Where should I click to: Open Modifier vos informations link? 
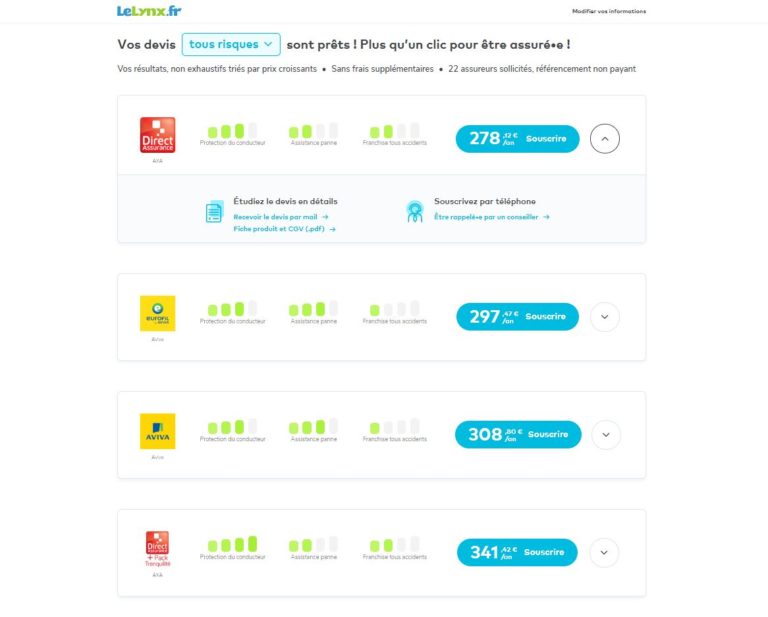tap(609, 11)
